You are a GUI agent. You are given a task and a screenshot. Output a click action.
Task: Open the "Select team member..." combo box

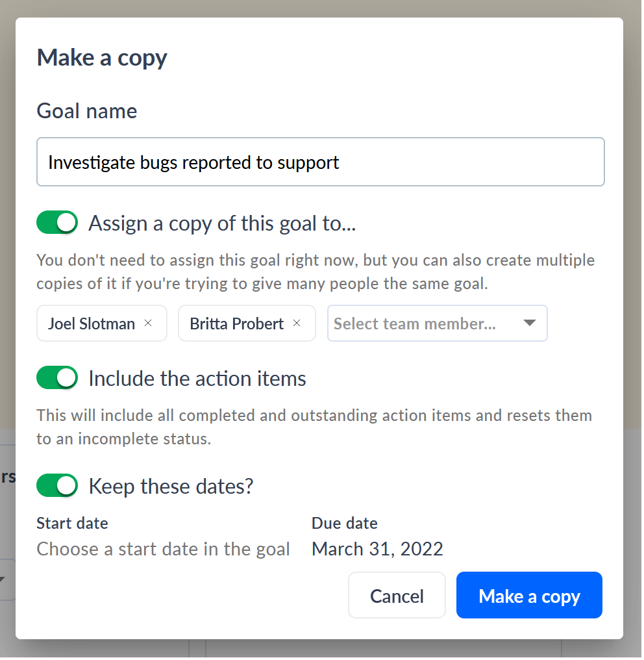click(437, 323)
